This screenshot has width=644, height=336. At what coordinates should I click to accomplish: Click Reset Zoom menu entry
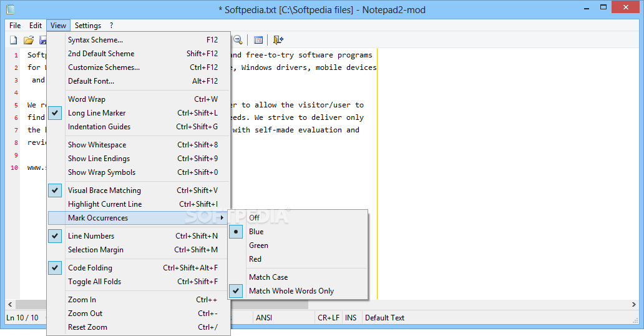pyautogui.click(x=139, y=327)
